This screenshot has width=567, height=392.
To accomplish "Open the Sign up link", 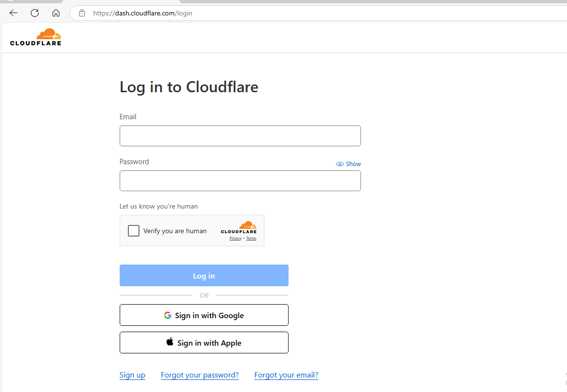I will [x=132, y=375].
